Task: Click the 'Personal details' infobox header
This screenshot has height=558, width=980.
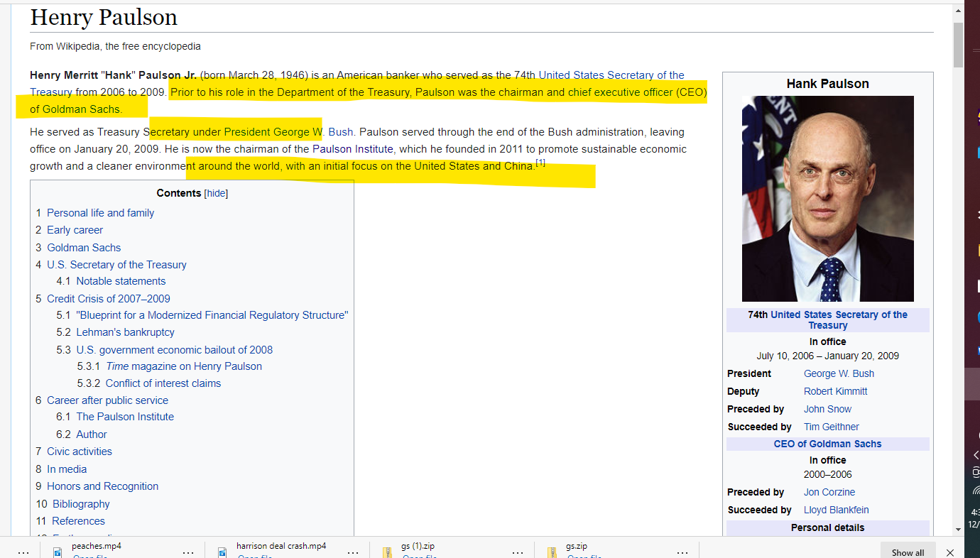Action: click(827, 527)
